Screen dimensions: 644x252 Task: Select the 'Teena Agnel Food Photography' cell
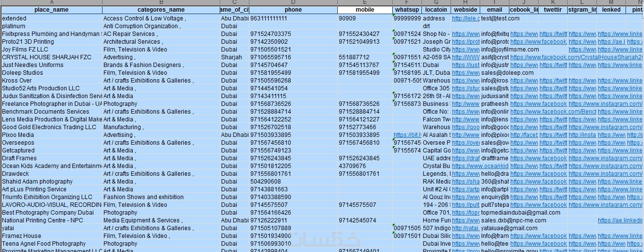click(x=52, y=244)
